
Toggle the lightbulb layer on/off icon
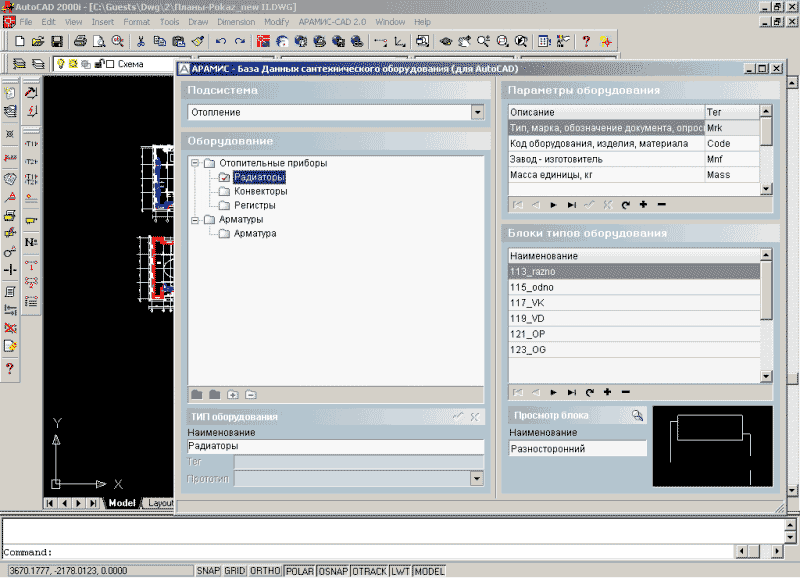pos(61,64)
